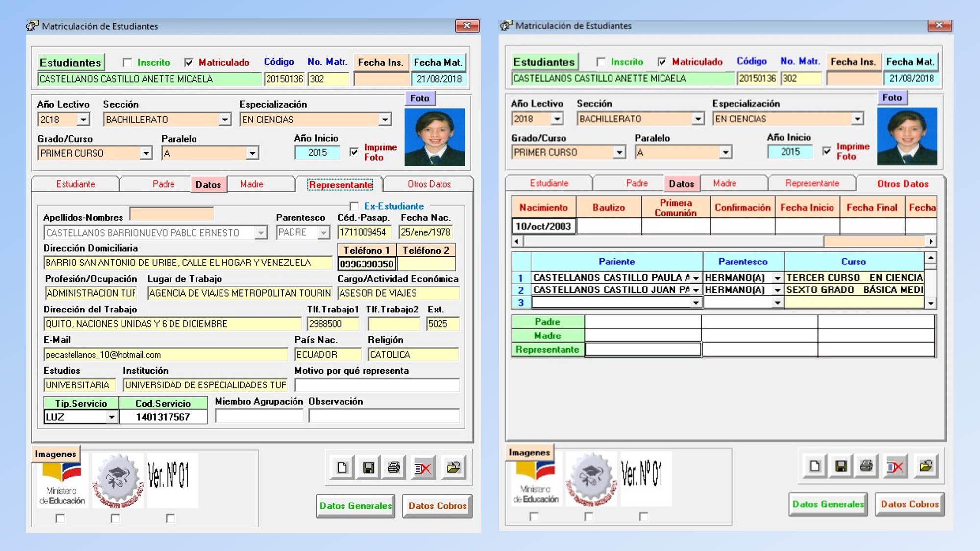Viewport: 980px width, 551px height.
Task: Click the delete record red X icon in left window
Action: coord(423,468)
